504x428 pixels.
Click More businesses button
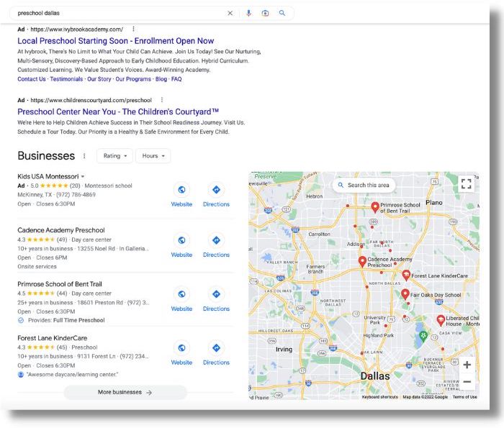pos(125,392)
